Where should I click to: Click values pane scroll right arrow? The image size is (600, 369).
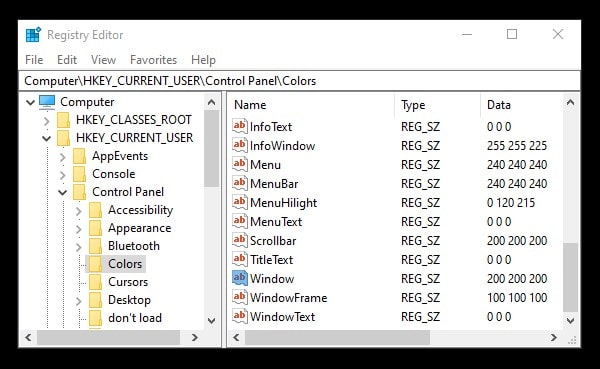click(554, 337)
